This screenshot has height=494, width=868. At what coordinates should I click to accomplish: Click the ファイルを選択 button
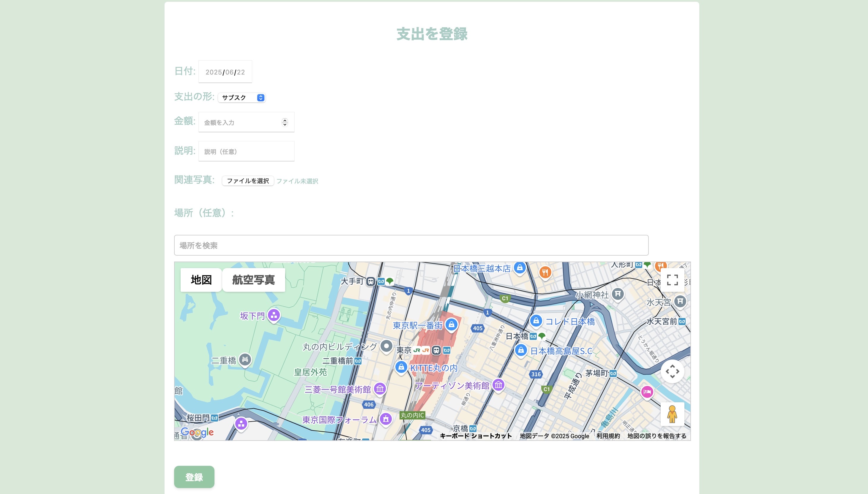[x=248, y=181]
